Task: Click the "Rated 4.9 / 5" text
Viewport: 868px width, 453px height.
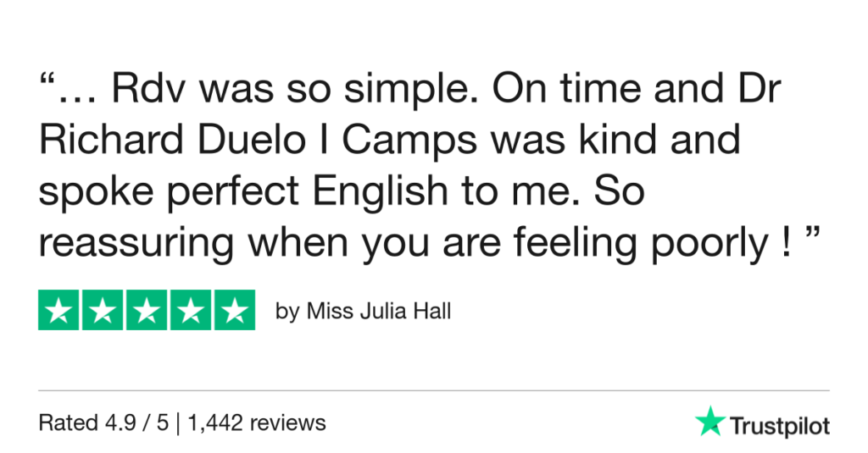Action: pyautogui.click(x=102, y=422)
